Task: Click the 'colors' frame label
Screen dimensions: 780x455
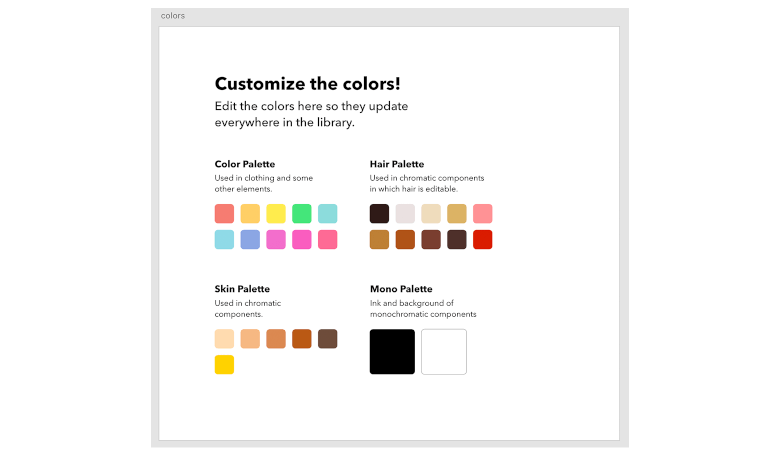Action: pos(173,16)
